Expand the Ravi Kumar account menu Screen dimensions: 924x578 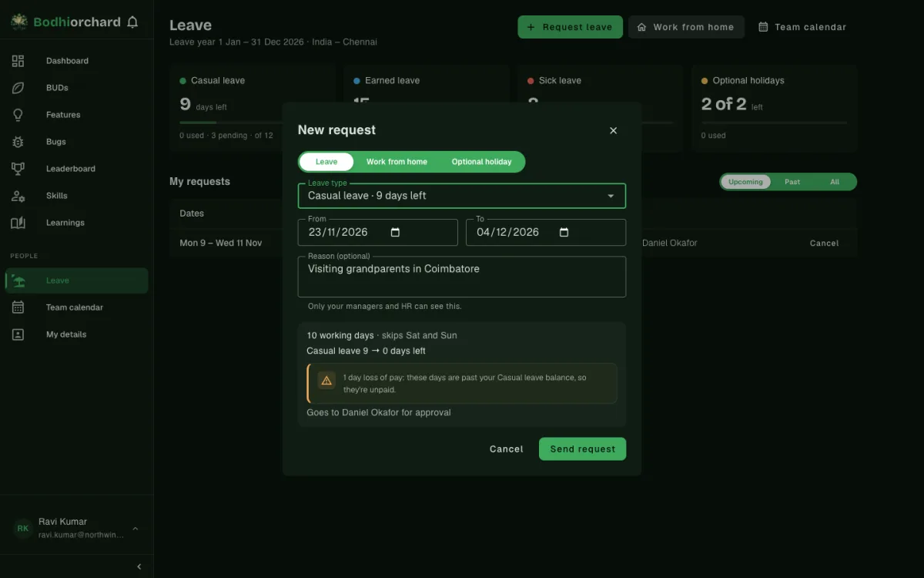pyautogui.click(x=77, y=528)
